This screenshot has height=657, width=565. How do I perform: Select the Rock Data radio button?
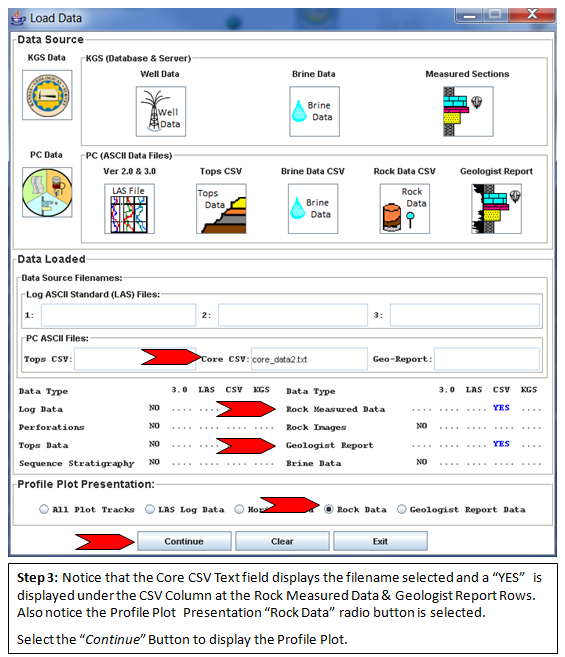[x=329, y=509]
